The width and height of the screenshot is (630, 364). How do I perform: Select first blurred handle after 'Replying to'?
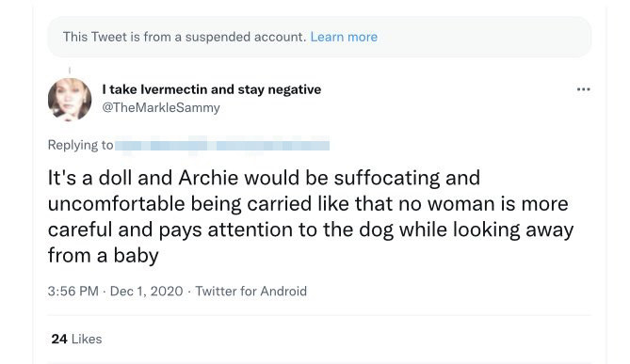tap(162, 143)
